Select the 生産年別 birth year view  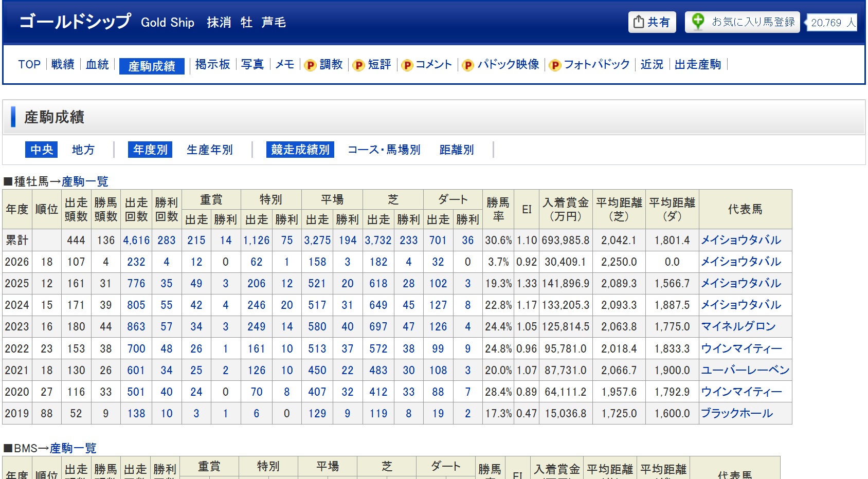[x=209, y=150]
